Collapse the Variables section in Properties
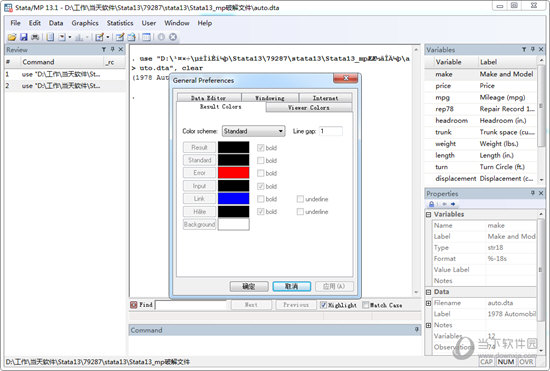This screenshot has width=550, height=371. click(428, 214)
